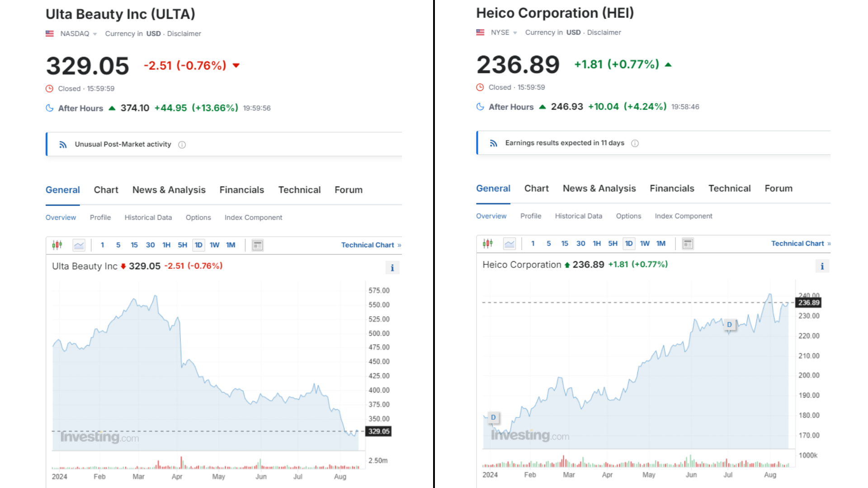Click info icon on Heico chart
Image resolution: width=868 pixels, height=488 pixels.
point(822,267)
